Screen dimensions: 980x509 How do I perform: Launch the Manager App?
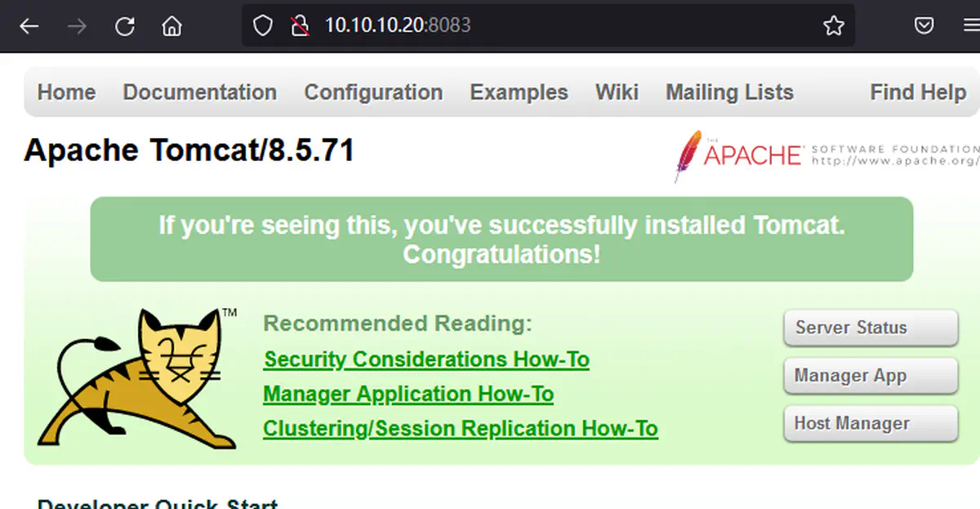(871, 376)
